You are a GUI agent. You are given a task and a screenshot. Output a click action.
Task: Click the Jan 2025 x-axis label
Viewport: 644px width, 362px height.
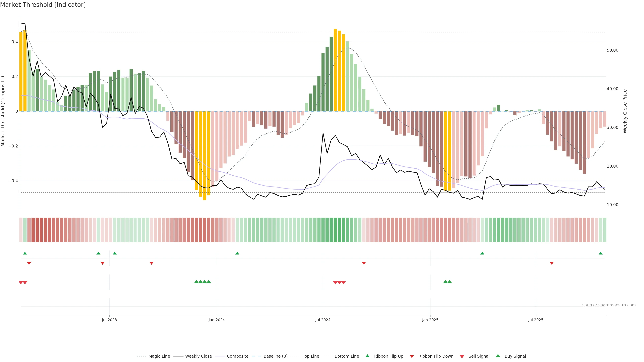pyautogui.click(x=430, y=320)
